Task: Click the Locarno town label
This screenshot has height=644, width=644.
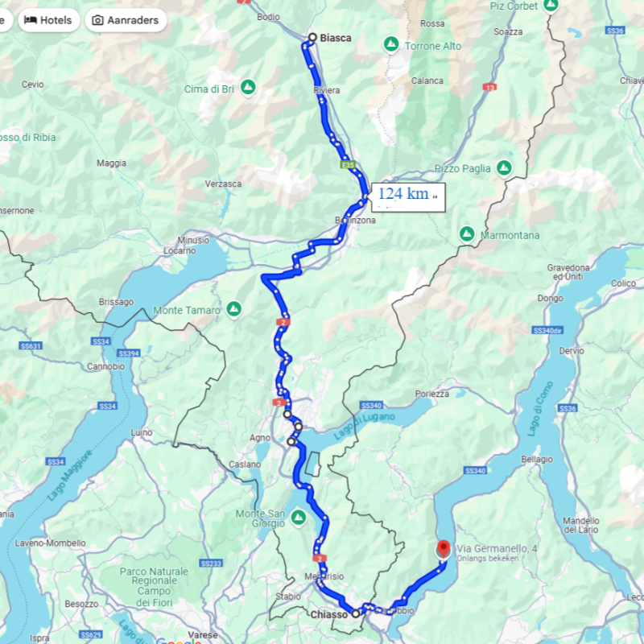Action: 179,250
